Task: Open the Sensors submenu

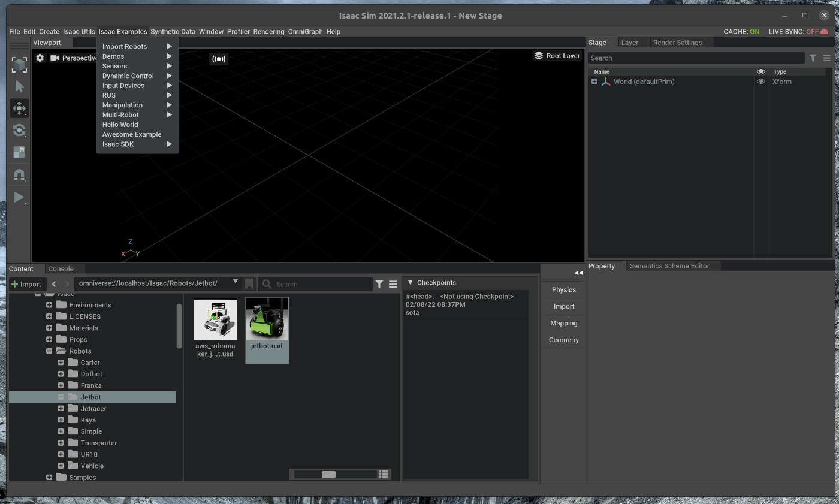Action: [x=137, y=66]
